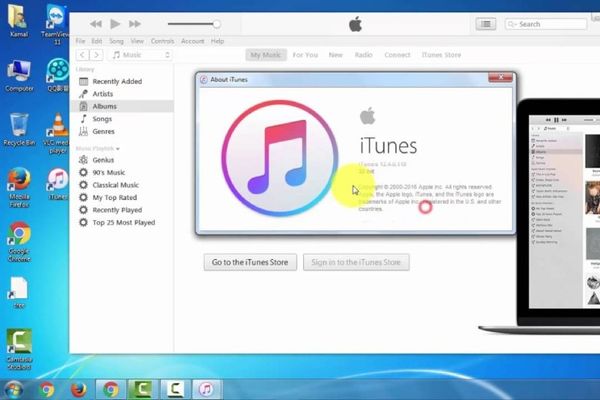Viewport: 600px width, 400px height.
Task: Click the Previous track rewind icon
Action: 95,23
